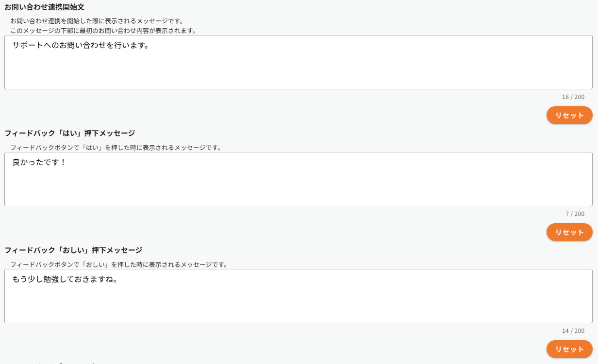Focus the フィードバック「おしい」押下メッセージ text area

pyautogui.click(x=298, y=302)
